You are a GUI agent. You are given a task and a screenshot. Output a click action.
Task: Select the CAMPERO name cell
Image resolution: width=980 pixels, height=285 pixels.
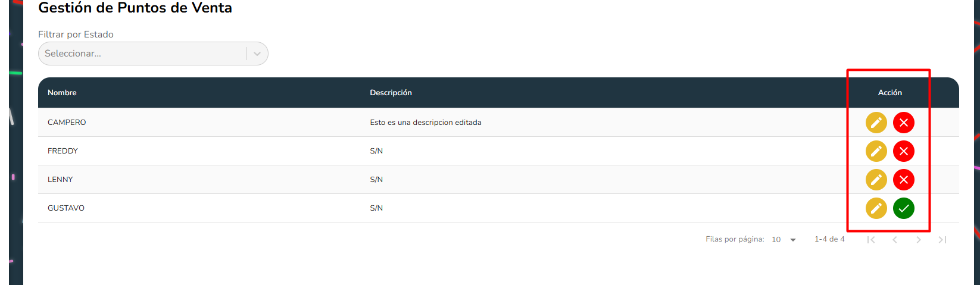click(x=67, y=123)
